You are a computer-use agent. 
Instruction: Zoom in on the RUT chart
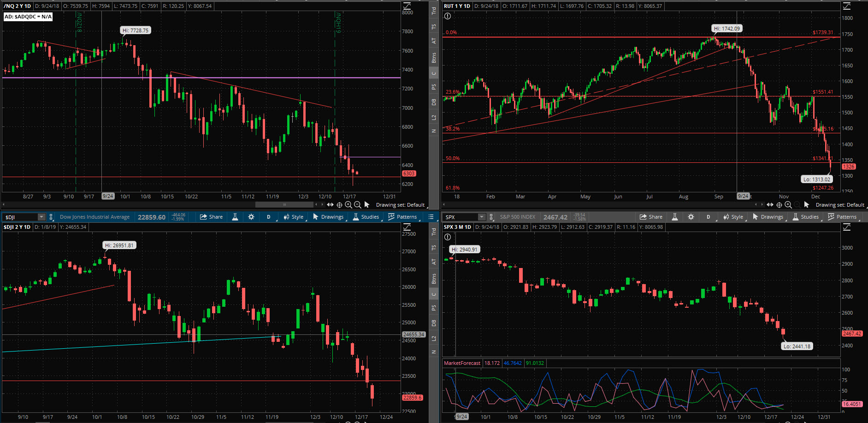(788, 204)
